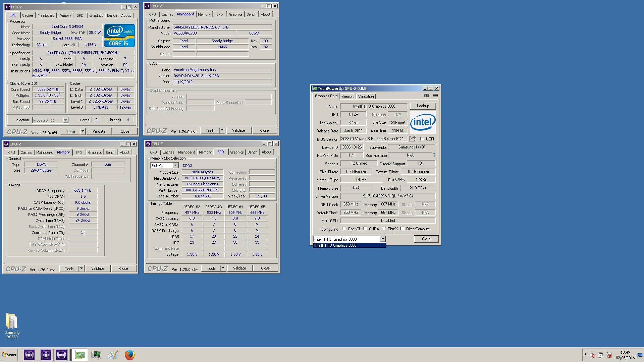Click the Bus Interface question mark icon
The width and height of the screenshot is (644, 362).
pos(434,155)
